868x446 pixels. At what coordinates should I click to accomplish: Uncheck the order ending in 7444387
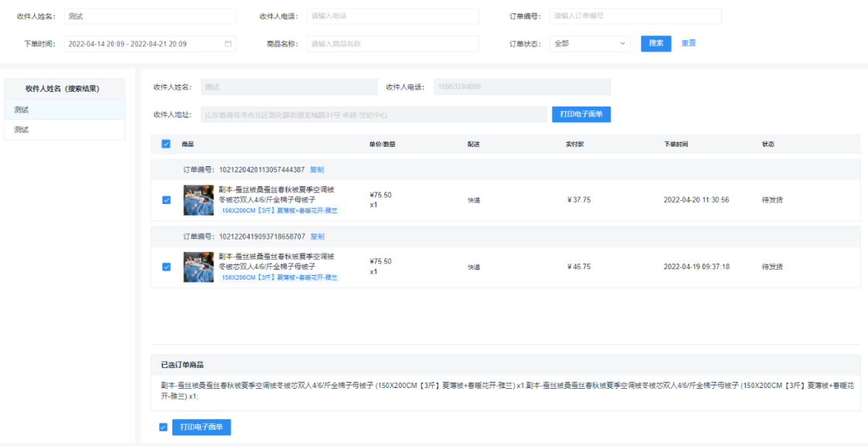point(166,200)
